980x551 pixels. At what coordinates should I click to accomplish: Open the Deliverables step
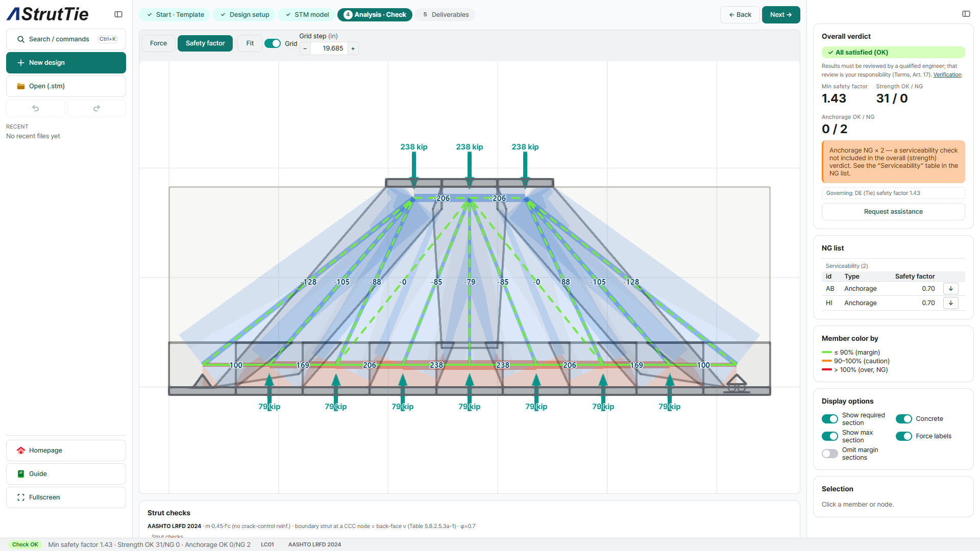(x=445, y=15)
